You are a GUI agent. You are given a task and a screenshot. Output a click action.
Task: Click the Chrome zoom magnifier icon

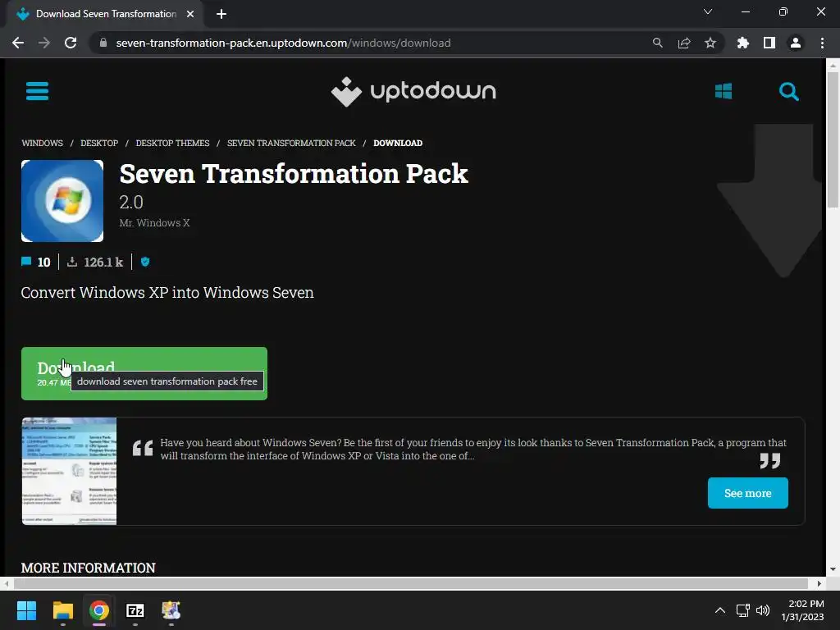point(657,43)
